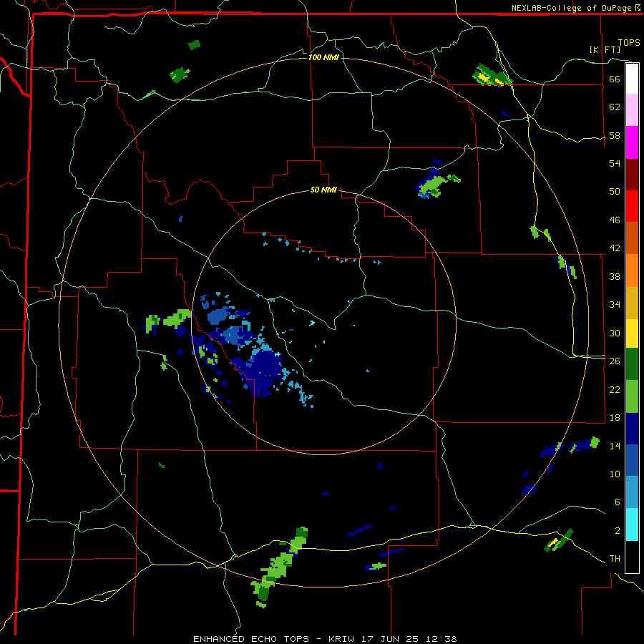Screen dimensions: 644x644
Task: Click the 46 legend value
Action: [x=615, y=220]
